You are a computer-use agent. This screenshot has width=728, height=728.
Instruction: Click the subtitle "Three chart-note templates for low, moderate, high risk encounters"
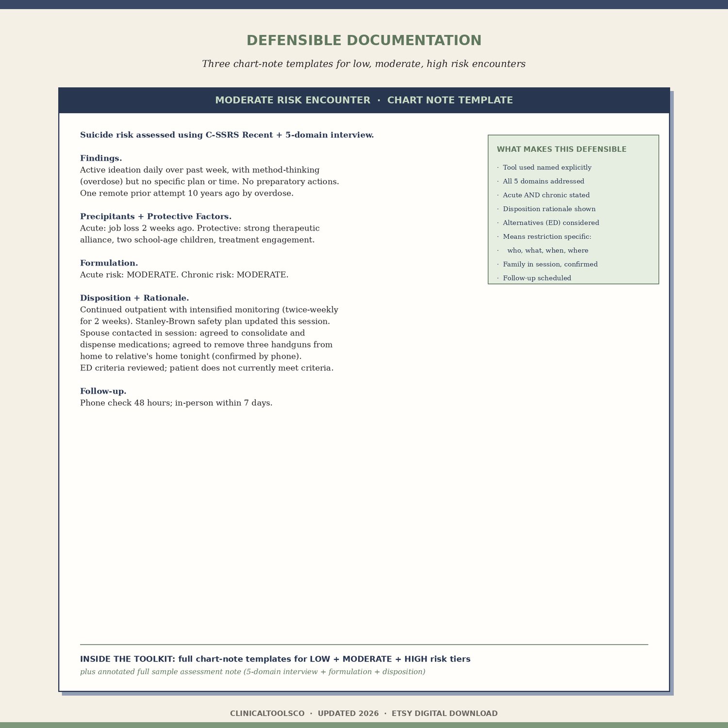[x=364, y=64]
